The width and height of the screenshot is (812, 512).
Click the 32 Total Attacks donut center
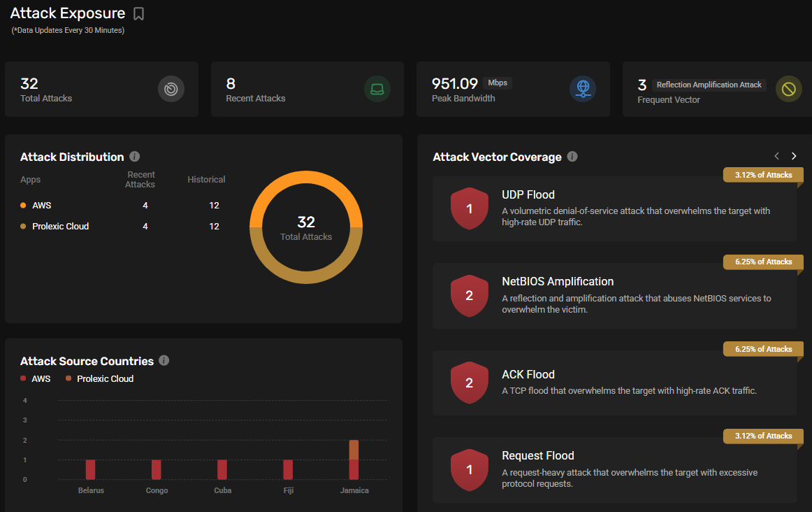coord(306,228)
